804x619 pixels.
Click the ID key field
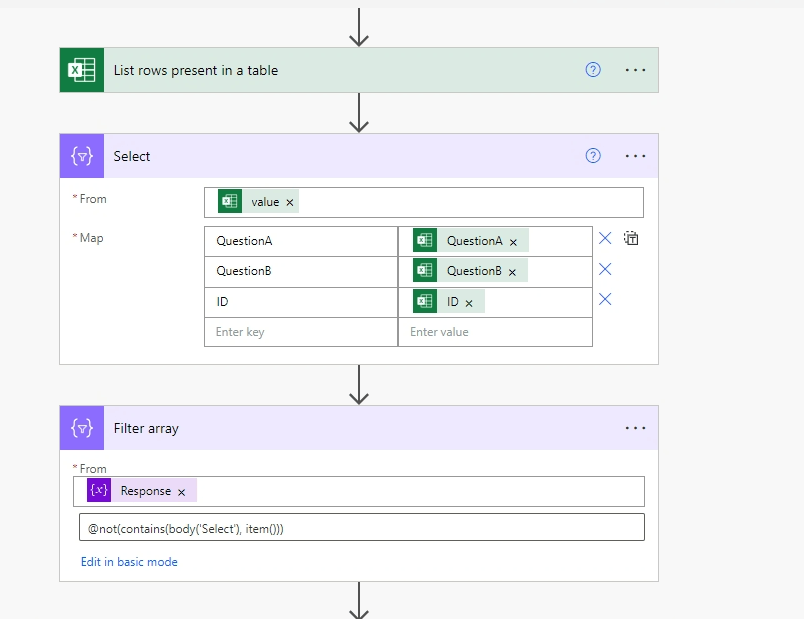(301, 302)
